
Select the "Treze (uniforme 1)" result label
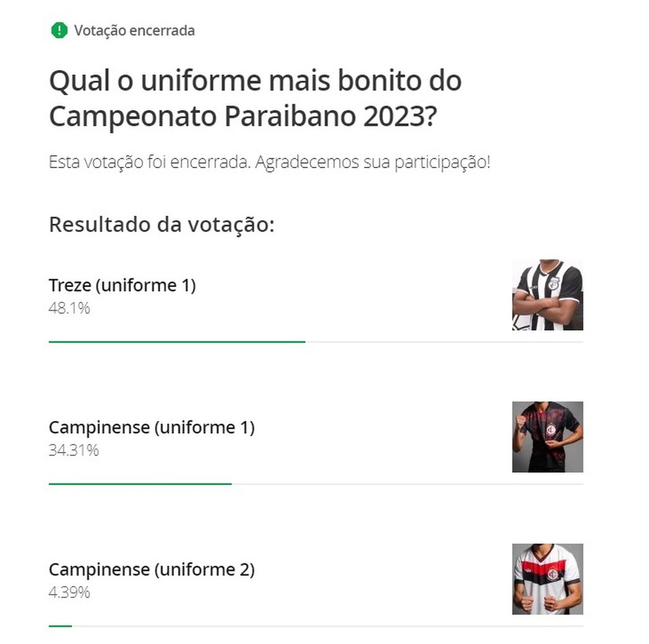[122, 285]
